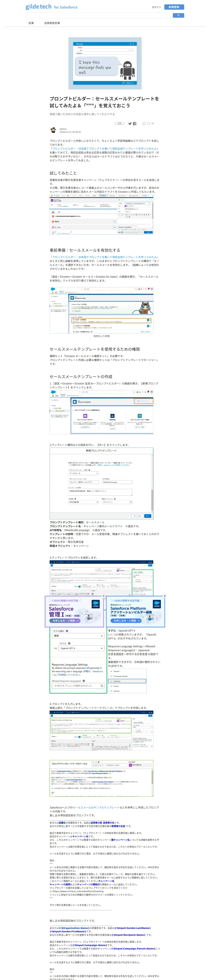Focus the site search field
This screenshot has width=210, height=980.
point(98,16)
